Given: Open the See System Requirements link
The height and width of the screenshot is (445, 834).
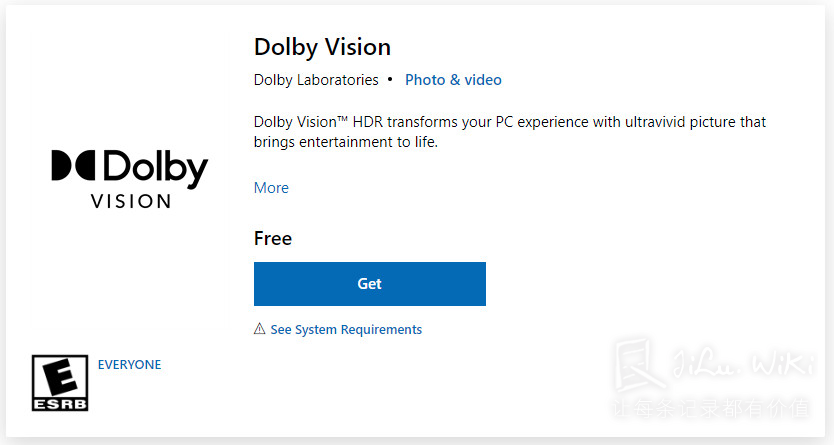Looking at the screenshot, I should click(x=346, y=330).
